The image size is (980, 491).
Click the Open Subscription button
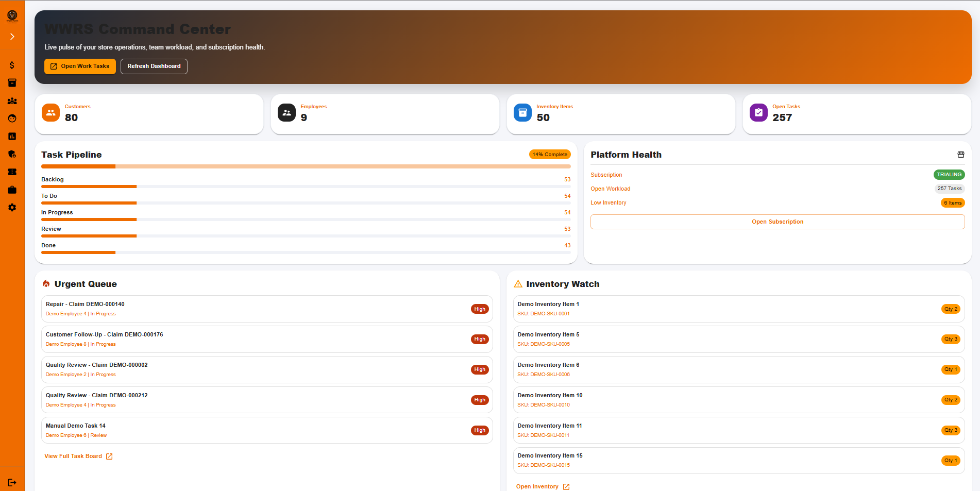[778, 222]
